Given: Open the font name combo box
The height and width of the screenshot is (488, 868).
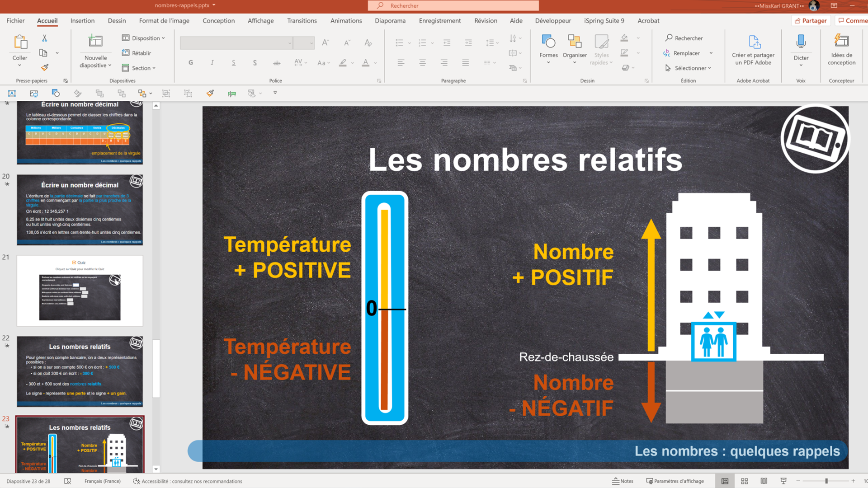Looking at the screenshot, I should 236,43.
